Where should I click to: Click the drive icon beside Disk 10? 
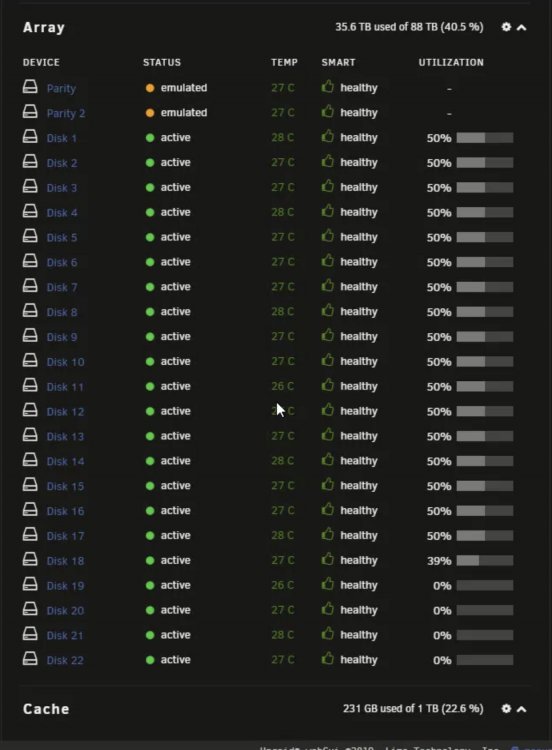[x=30, y=360]
